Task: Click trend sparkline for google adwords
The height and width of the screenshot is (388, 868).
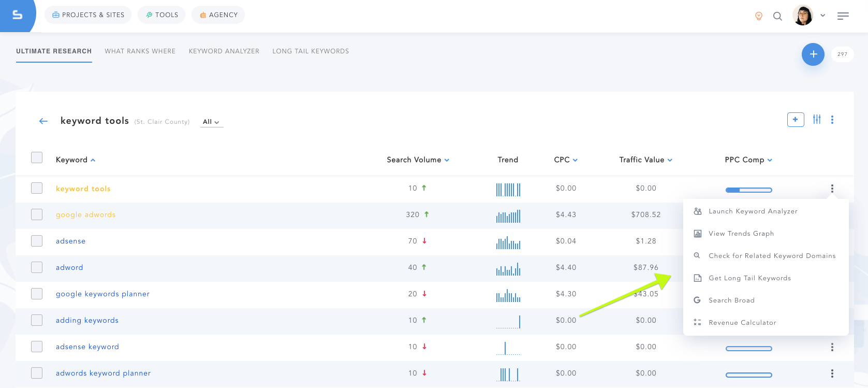Action: 508,216
